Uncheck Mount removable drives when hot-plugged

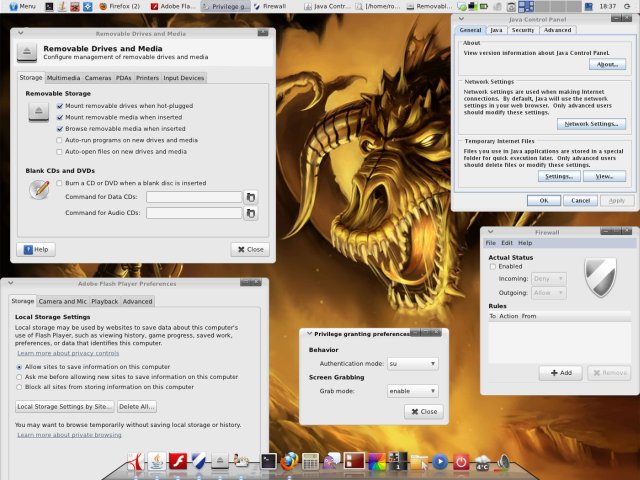coord(59,105)
